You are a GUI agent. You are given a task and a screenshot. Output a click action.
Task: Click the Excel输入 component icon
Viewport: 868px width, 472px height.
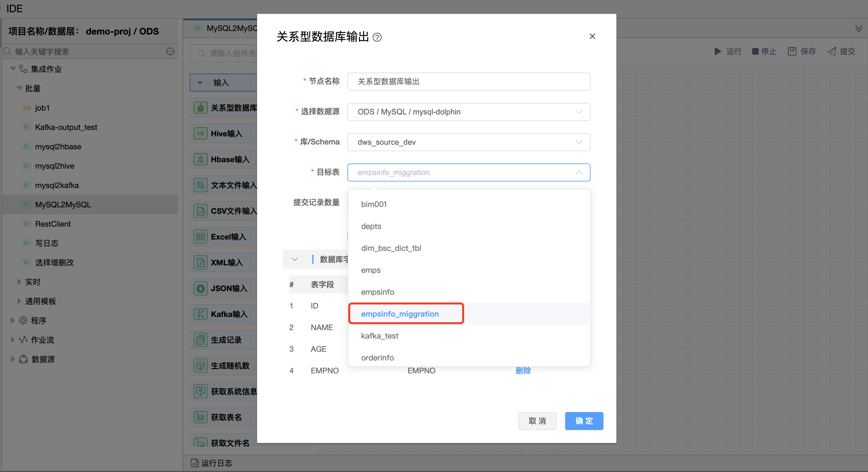tap(201, 237)
